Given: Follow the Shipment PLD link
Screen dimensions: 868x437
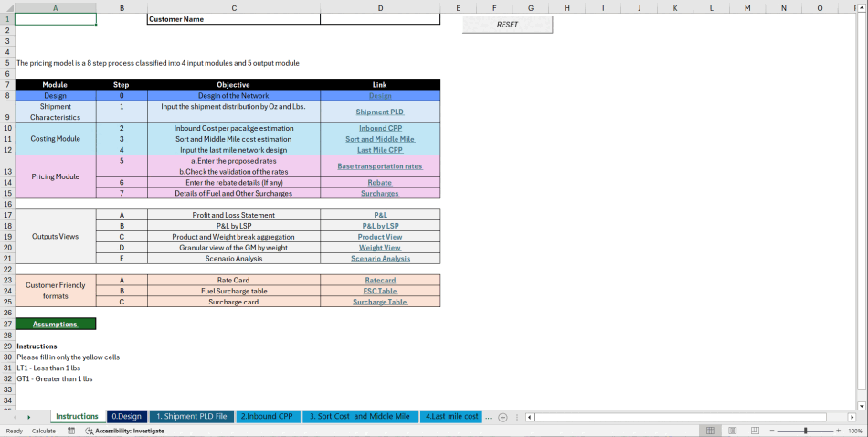Looking at the screenshot, I should click(380, 112).
